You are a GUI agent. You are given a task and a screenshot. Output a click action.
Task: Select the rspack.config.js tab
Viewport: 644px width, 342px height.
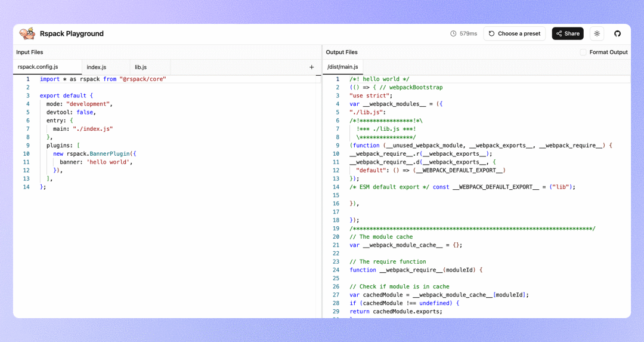click(x=38, y=67)
